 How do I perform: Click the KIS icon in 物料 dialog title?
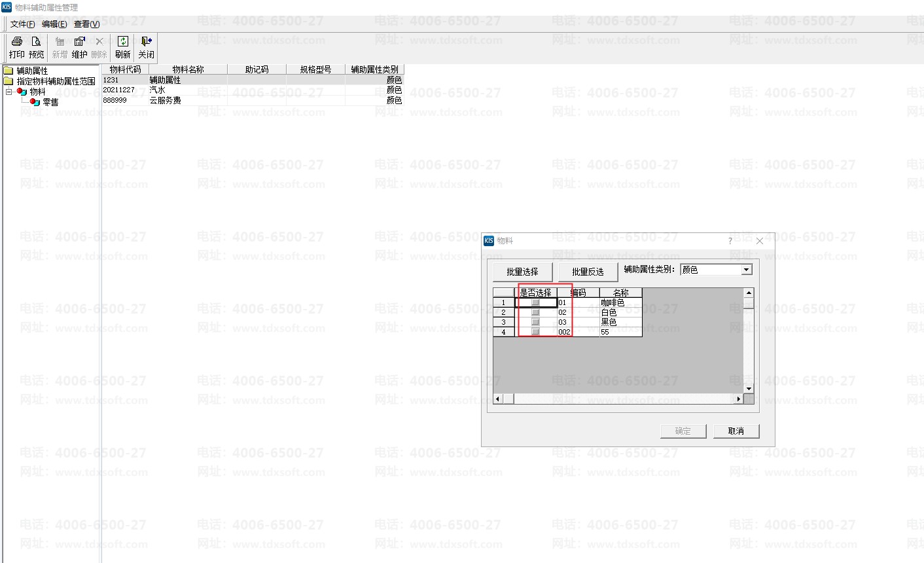point(489,241)
